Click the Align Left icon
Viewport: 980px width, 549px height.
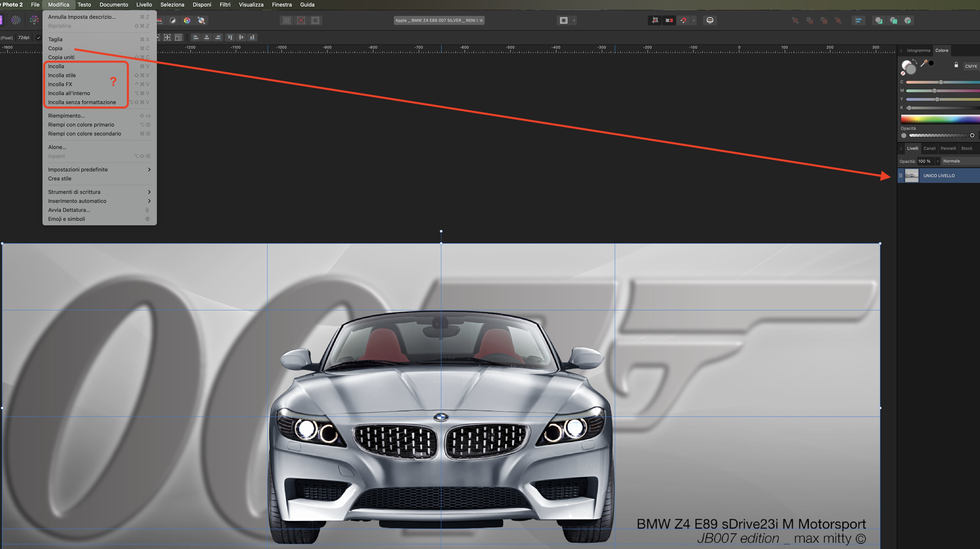point(195,37)
